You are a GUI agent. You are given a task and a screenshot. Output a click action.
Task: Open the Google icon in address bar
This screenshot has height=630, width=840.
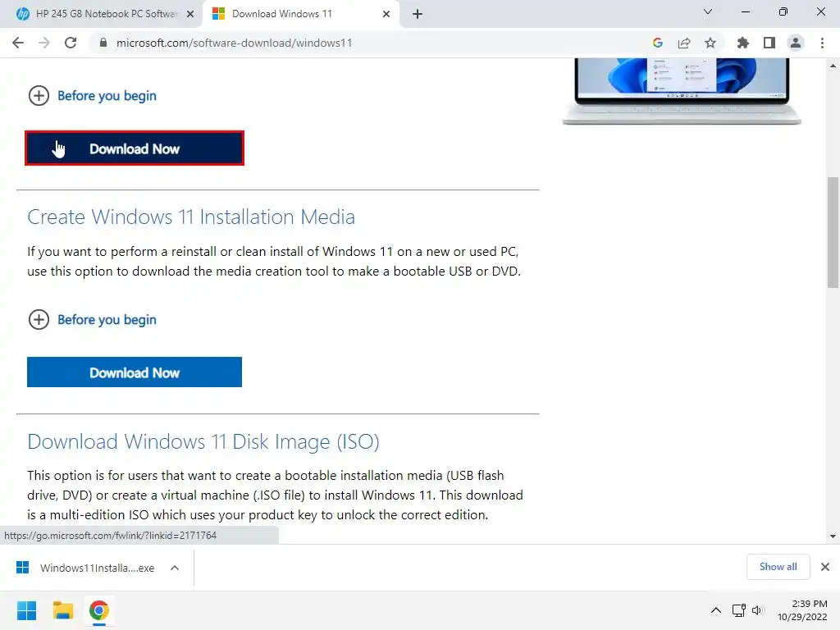(658, 43)
